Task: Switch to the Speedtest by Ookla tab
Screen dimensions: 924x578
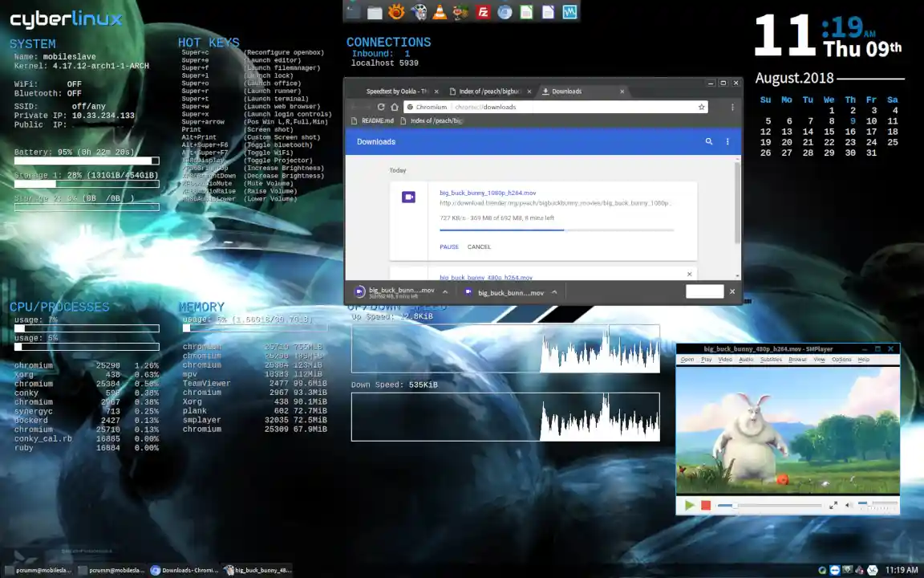Action: (396, 92)
